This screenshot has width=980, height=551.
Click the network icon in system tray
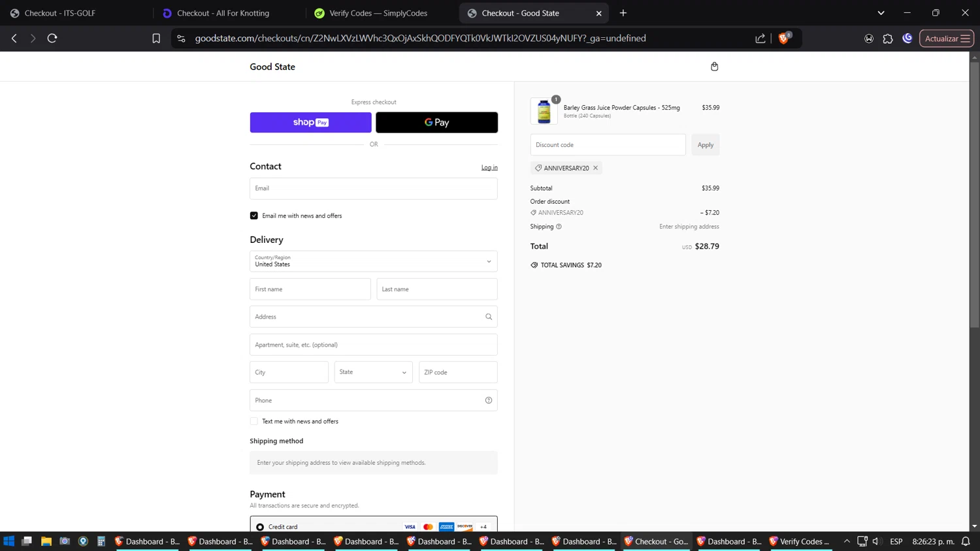point(862,541)
